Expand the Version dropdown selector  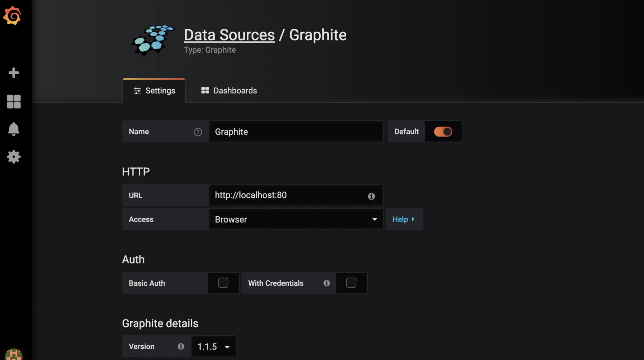pyautogui.click(x=214, y=346)
